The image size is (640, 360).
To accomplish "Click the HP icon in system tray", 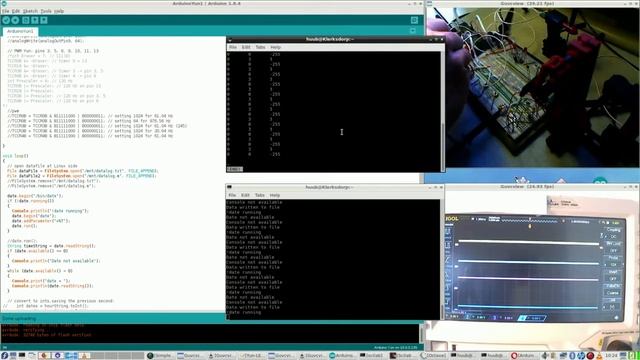I will coord(581,356).
